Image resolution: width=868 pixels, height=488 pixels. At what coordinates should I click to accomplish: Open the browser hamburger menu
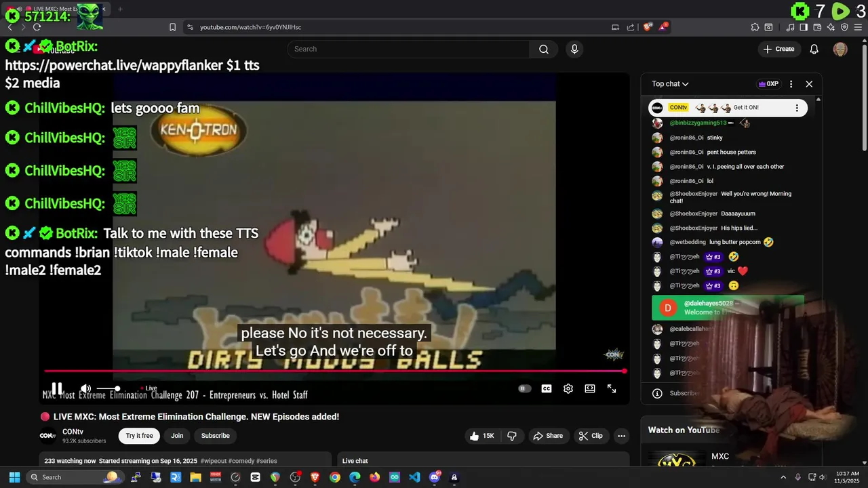[x=858, y=27]
